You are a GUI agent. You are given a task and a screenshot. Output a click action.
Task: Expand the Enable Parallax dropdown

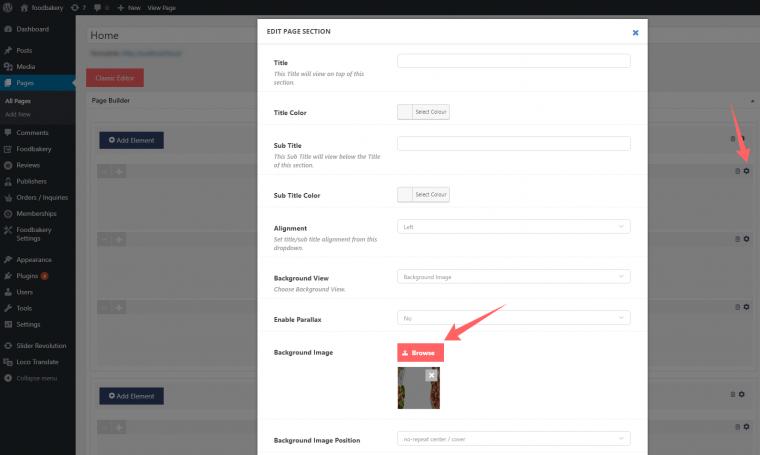pos(513,318)
